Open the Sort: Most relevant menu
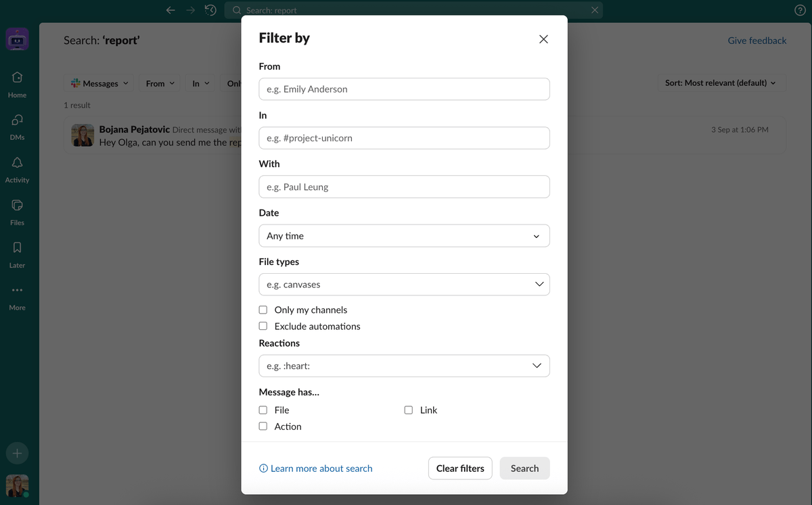 tap(721, 83)
